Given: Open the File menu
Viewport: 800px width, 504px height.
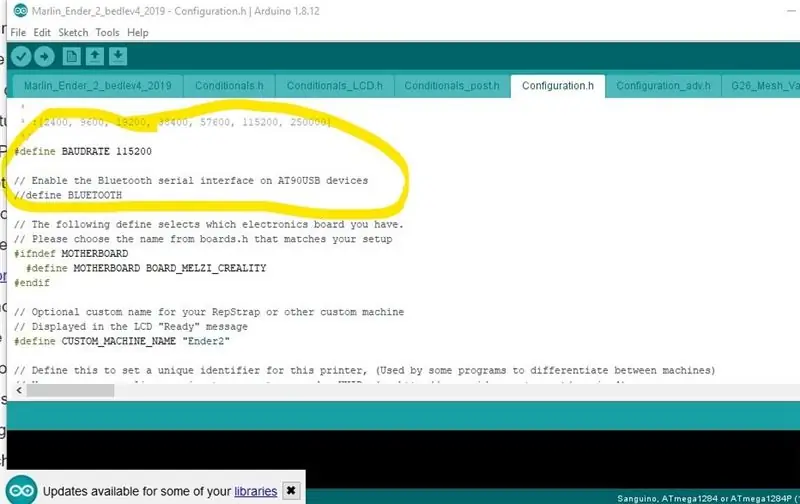Looking at the screenshot, I should click(x=18, y=33).
